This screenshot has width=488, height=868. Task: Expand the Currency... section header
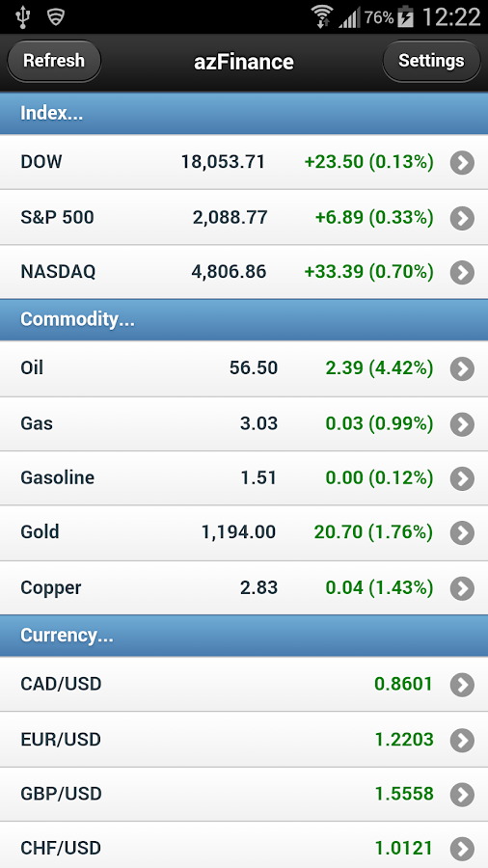[x=244, y=637]
